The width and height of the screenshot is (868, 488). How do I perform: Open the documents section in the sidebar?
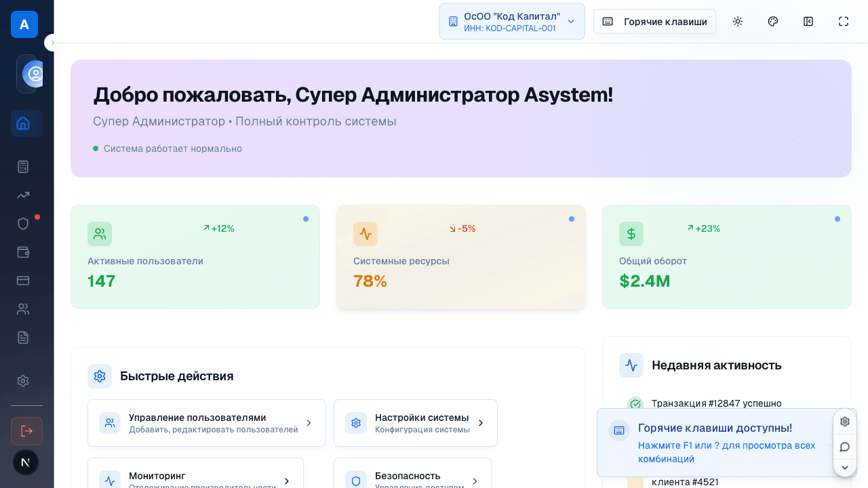[x=23, y=337]
